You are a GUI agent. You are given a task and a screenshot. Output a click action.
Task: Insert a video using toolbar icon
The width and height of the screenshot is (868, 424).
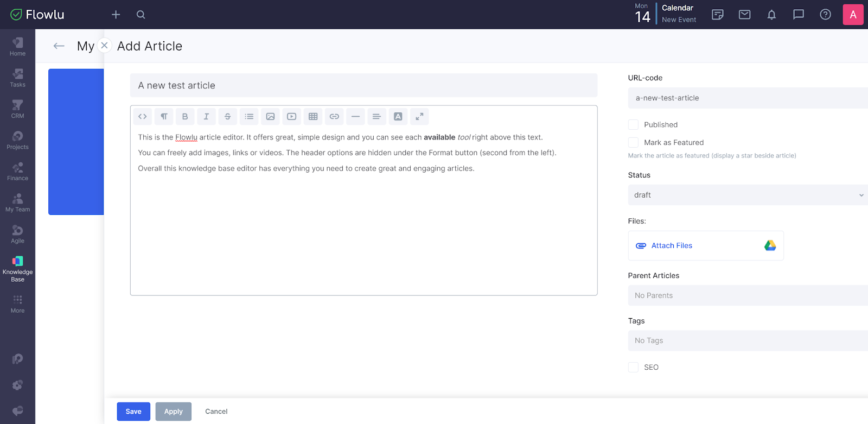(291, 117)
